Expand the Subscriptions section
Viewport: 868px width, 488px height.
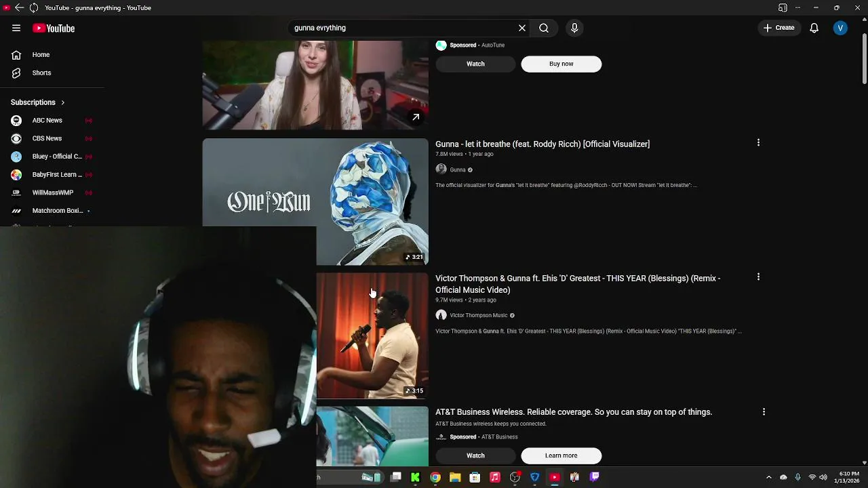[38, 102]
